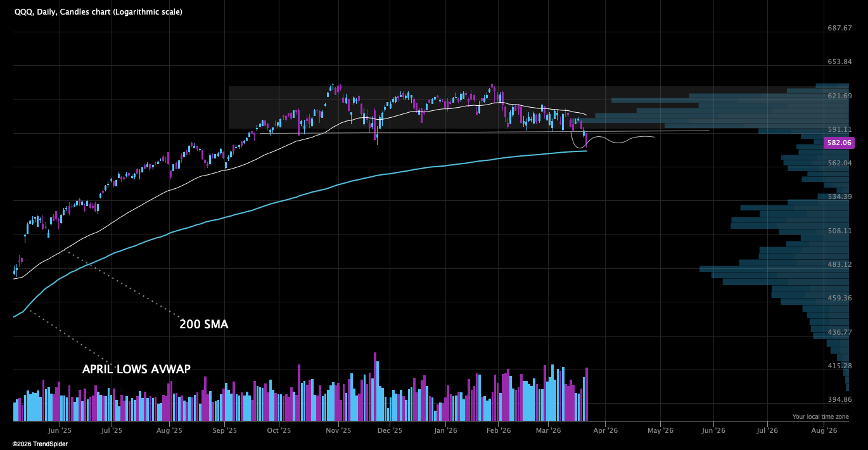Click the 534.39 price axis label
Viewport: 868px width, 450px height.
click(839, 197)
